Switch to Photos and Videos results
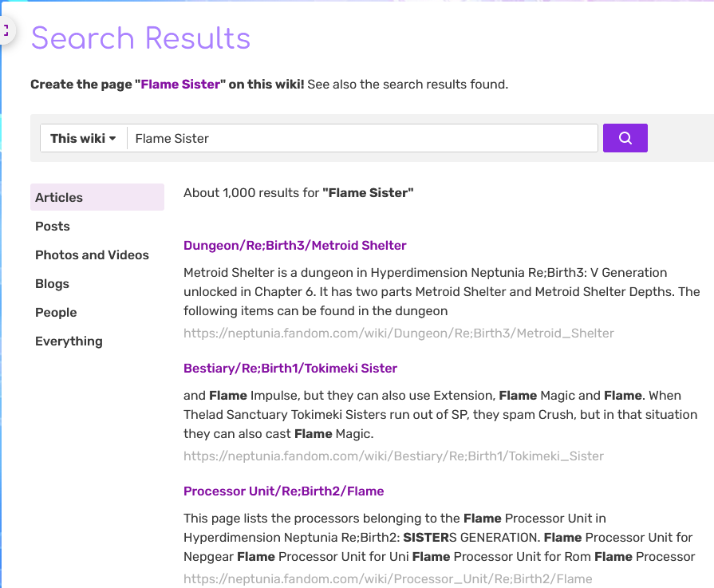The image size is (714, 588). [x=92, y=255]
